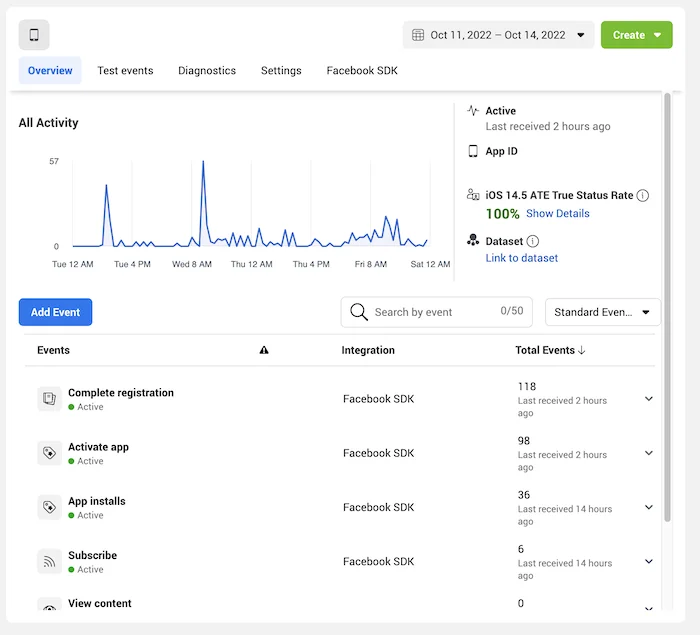Viewport: 700px width, 635px height.
Task: Sort by Total Events column header
Action: [x=550, y=351]
